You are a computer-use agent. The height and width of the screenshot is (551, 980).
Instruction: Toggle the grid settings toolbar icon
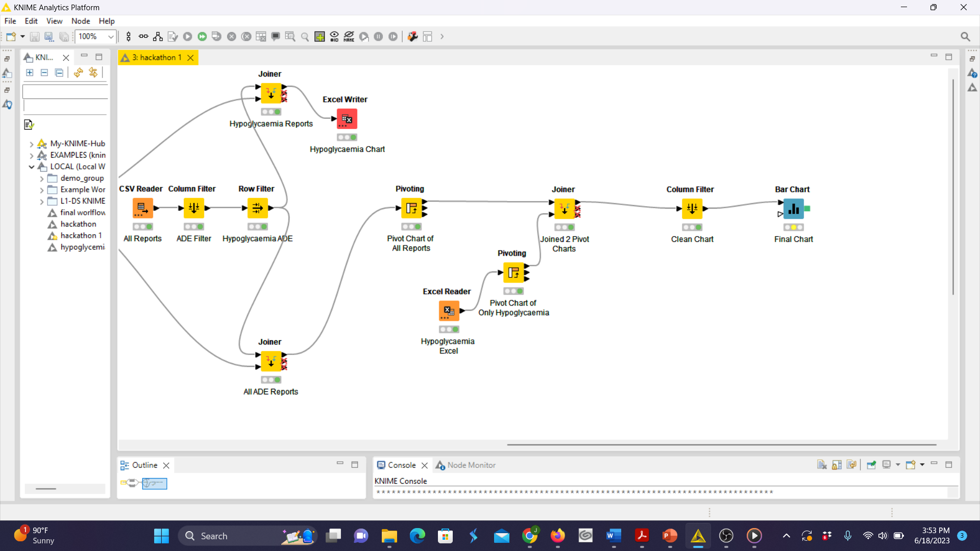tap(320, 37)
